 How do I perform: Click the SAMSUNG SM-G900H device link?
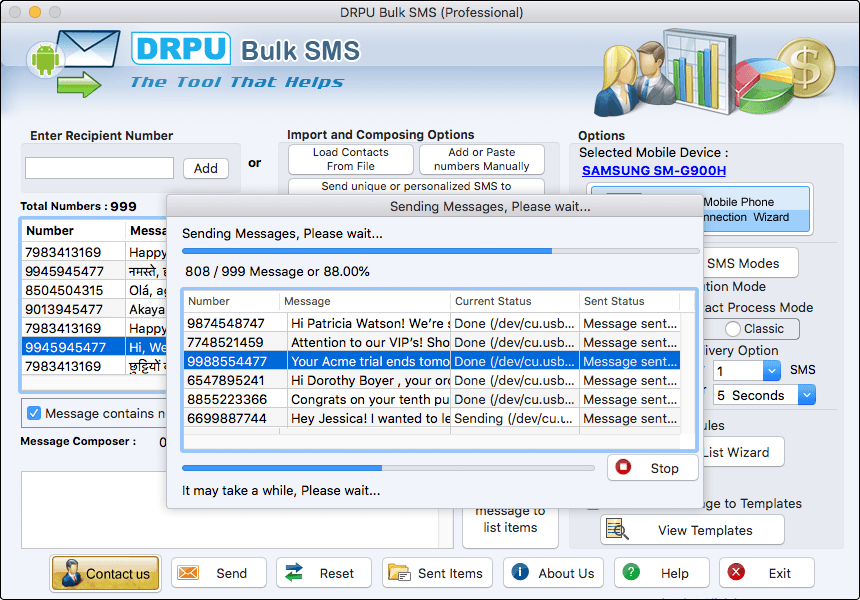tap(654, 171)
